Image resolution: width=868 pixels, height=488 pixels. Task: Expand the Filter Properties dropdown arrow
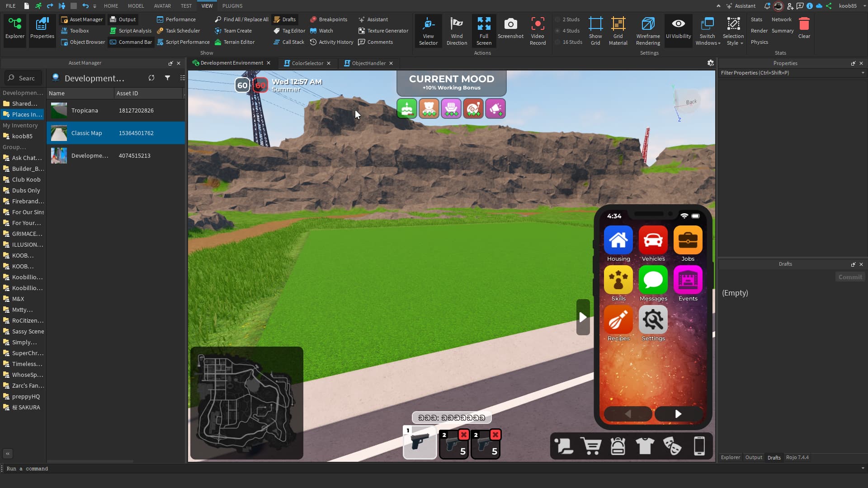click(x=863, y=73)
